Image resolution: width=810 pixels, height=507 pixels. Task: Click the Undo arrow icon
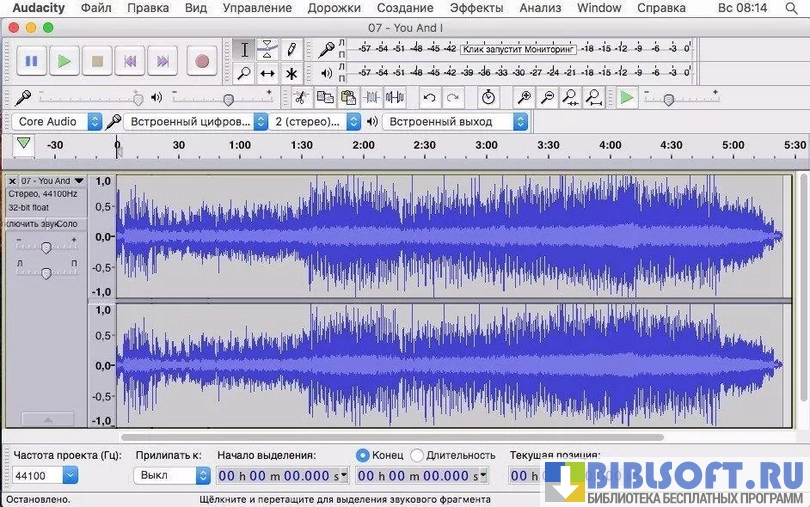point(429,97)
